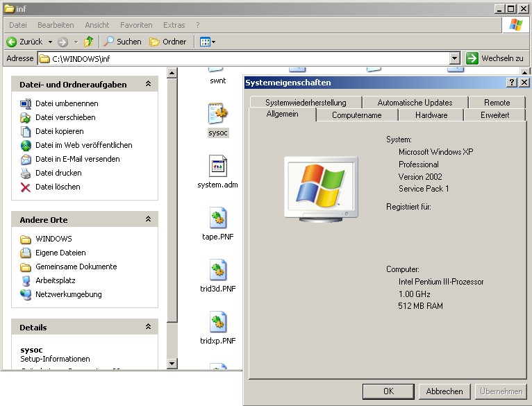Image resolution: width=532 pixels, height=406 pixels.
Task: Close the Systemeigenschaften dialog
Action: [524, 83]
